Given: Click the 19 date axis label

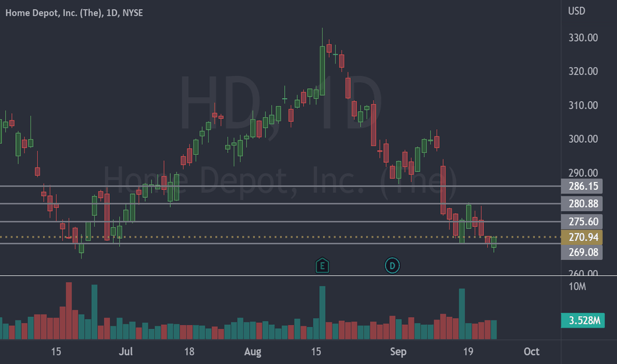Looking at the screenshot, I should [468, 351].
